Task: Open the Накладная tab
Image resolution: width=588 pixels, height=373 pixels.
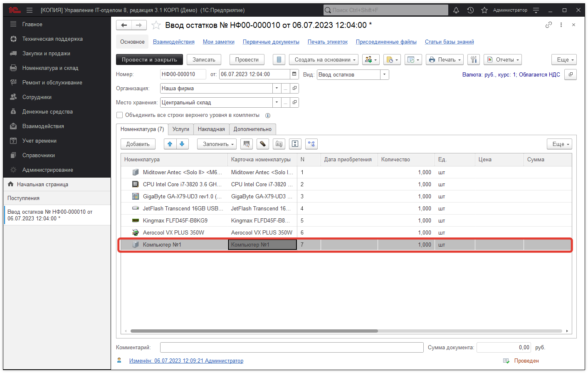Action: [x=211, y=129]
